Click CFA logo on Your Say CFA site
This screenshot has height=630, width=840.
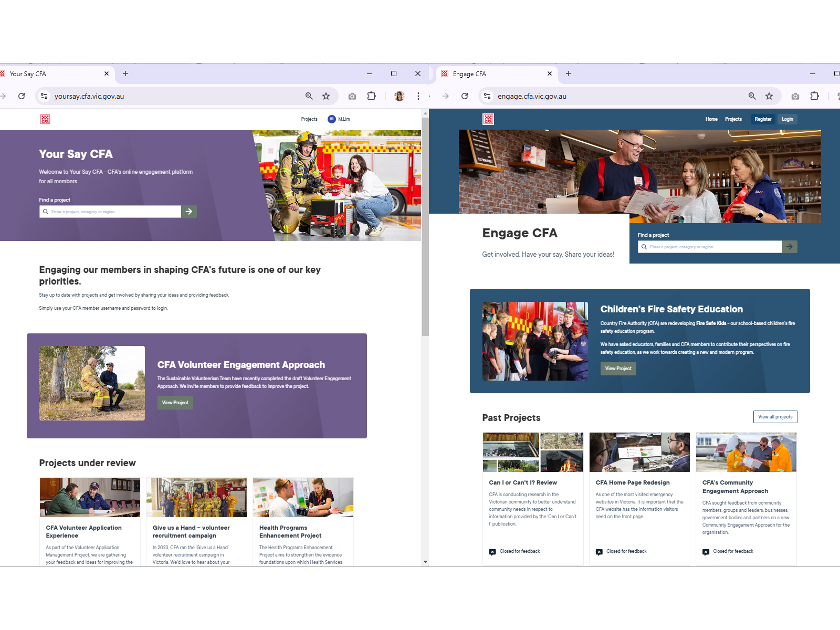pyautogui.click(x=45, y=119)
